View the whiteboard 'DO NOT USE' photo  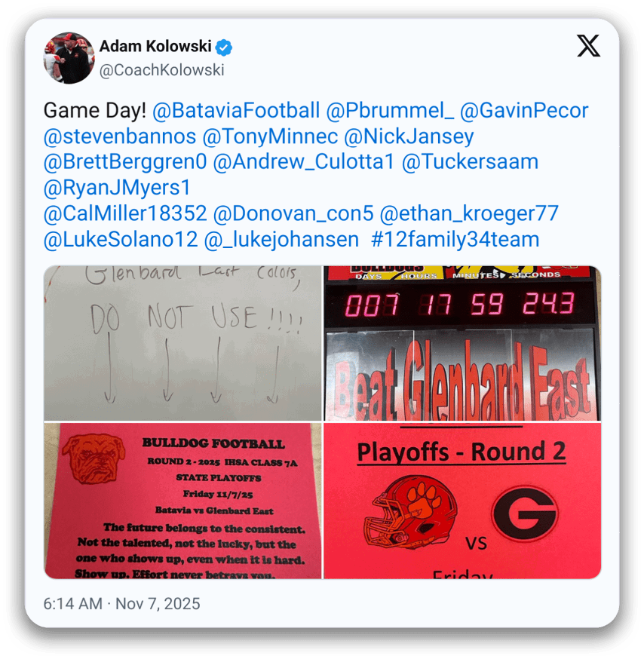[182, 342]
